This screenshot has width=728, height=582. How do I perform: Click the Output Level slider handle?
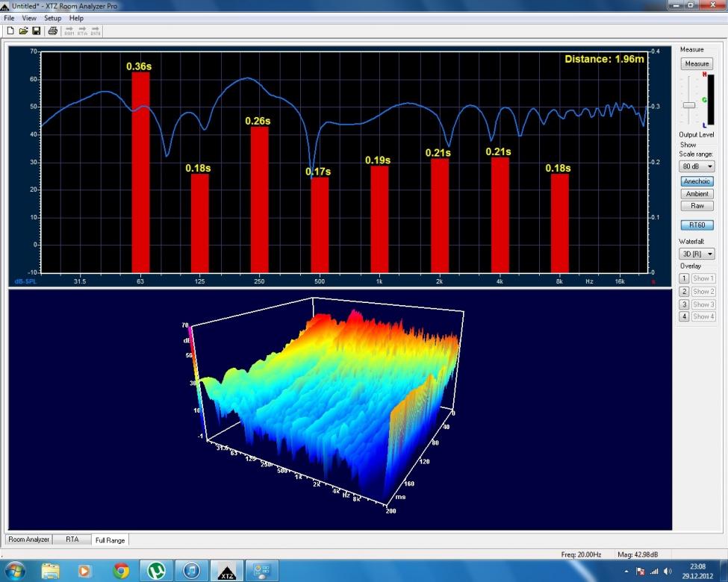[x=688, y=105]
